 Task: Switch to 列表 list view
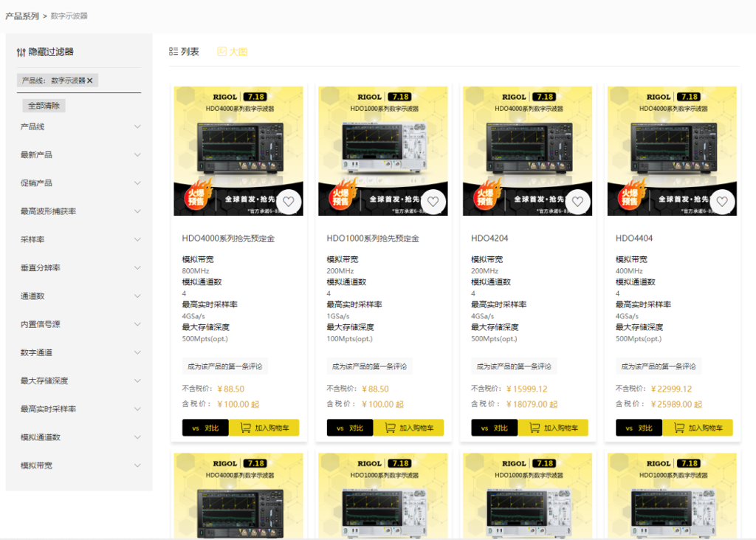184,52
